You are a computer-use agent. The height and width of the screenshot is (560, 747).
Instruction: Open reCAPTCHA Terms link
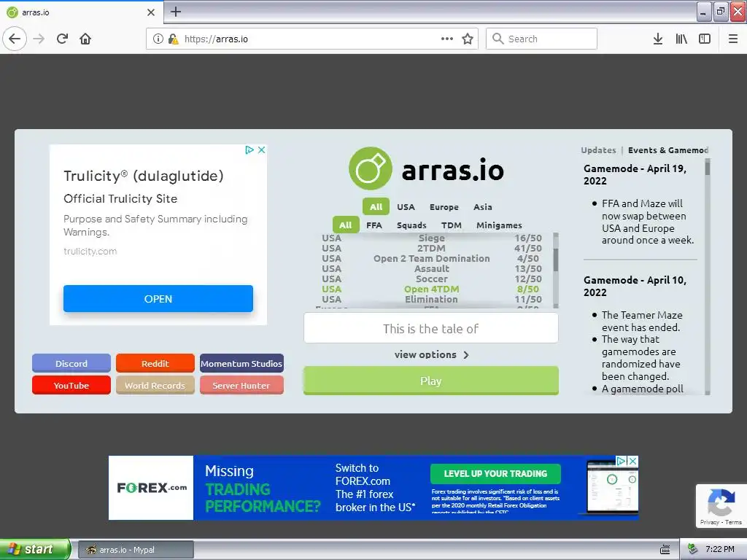tap(733, 522)
